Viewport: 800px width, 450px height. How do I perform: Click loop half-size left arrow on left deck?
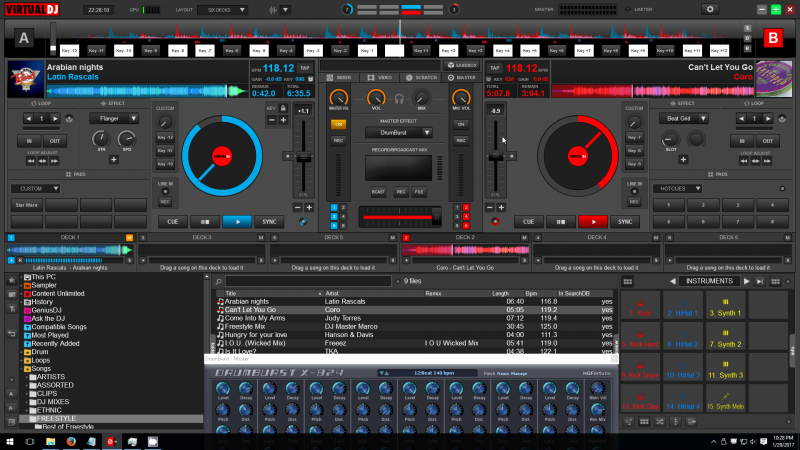point(28,119)
